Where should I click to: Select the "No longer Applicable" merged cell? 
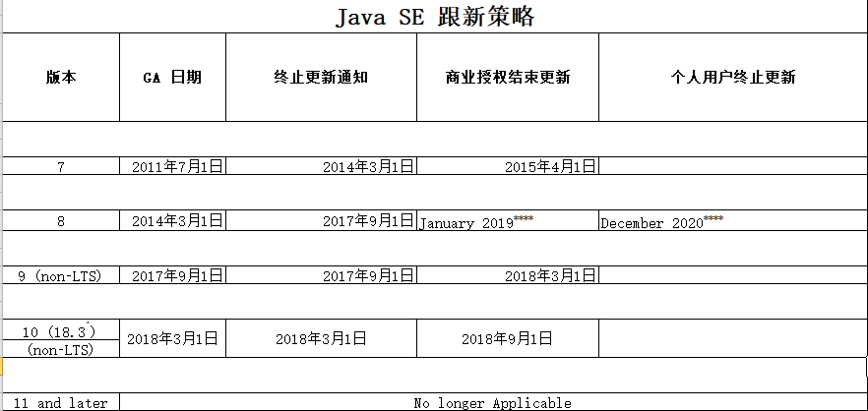pyautogui.click(x=492, y=403)
